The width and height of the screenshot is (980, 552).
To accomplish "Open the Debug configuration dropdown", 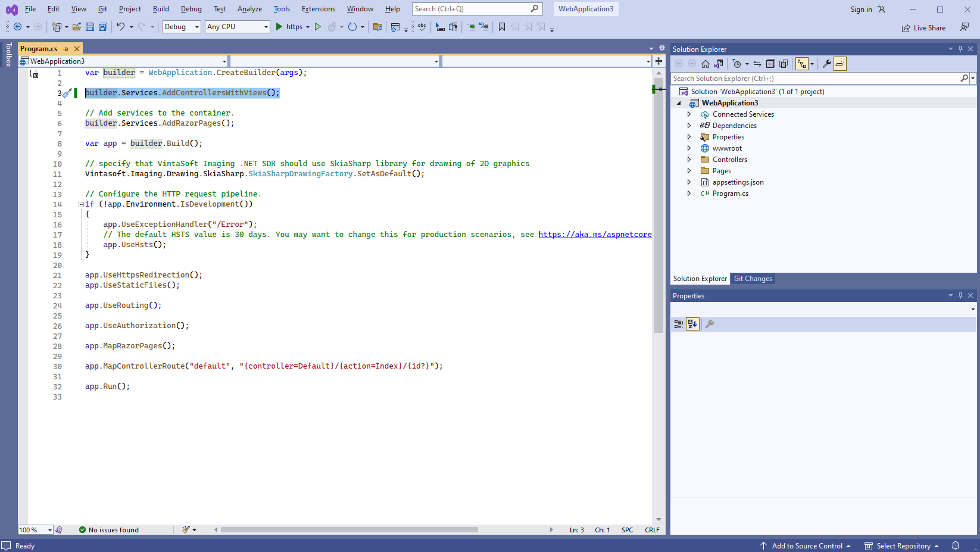I will click(x=182, y=27).
